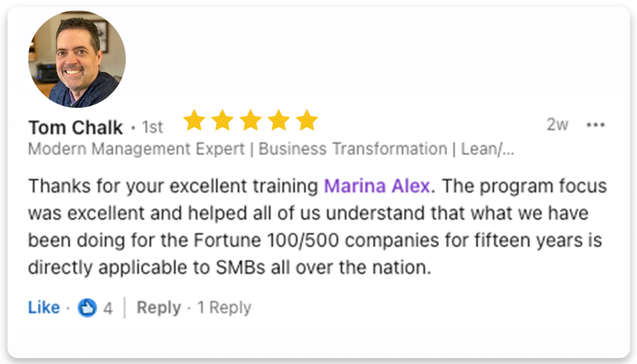
Task: Open the Marina Alex mention link
Action: [377, 186]
